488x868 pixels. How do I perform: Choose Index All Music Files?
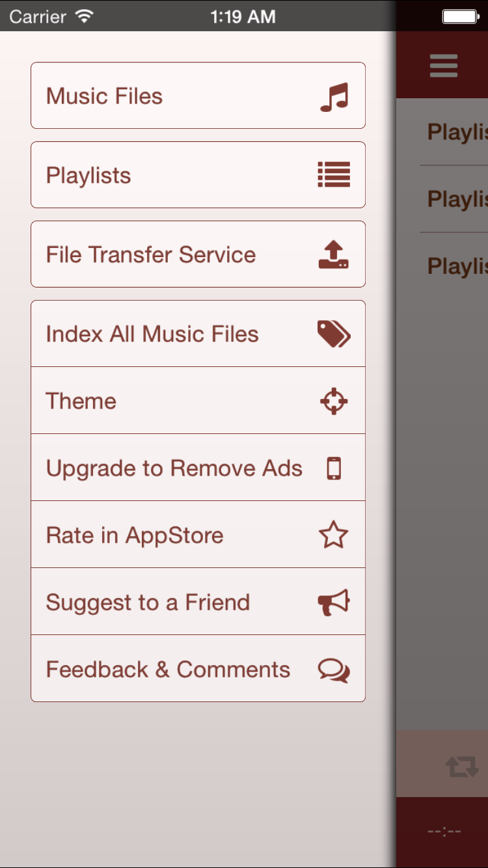tap(152, 334)
